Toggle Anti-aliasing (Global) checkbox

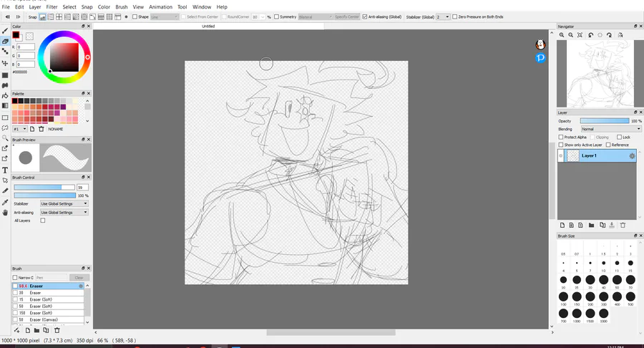365,17
